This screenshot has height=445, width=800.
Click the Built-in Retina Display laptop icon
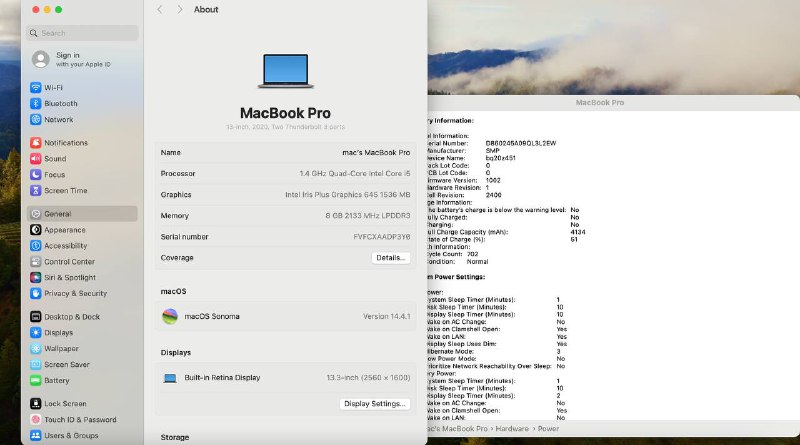[x=170, y=378]
